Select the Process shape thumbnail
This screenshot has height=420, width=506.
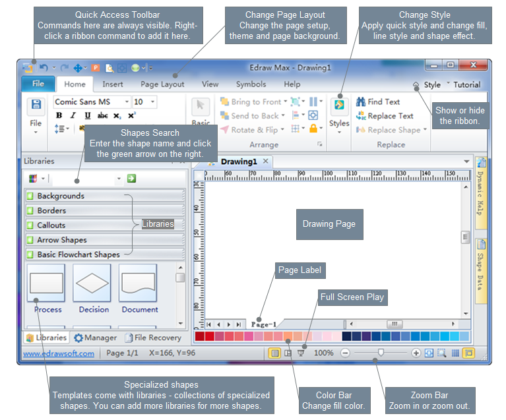[x=46, y=283]
